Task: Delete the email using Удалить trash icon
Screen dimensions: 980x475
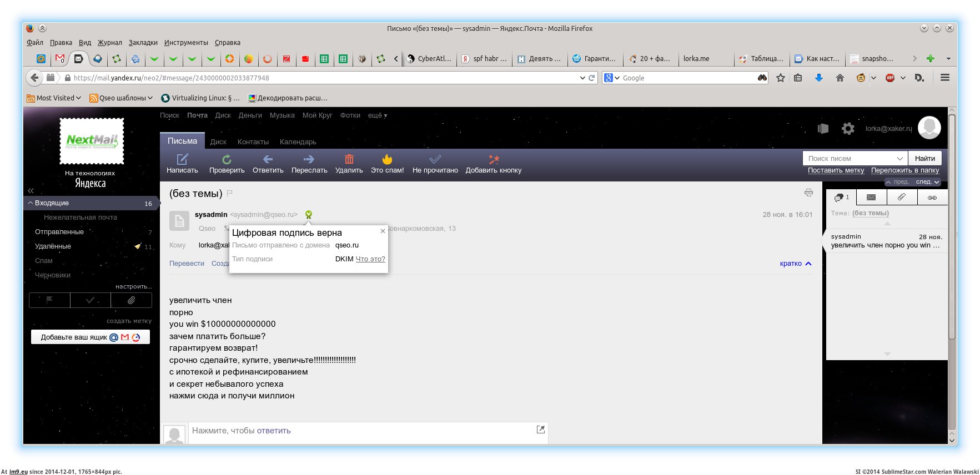Action: pos(349,160)
